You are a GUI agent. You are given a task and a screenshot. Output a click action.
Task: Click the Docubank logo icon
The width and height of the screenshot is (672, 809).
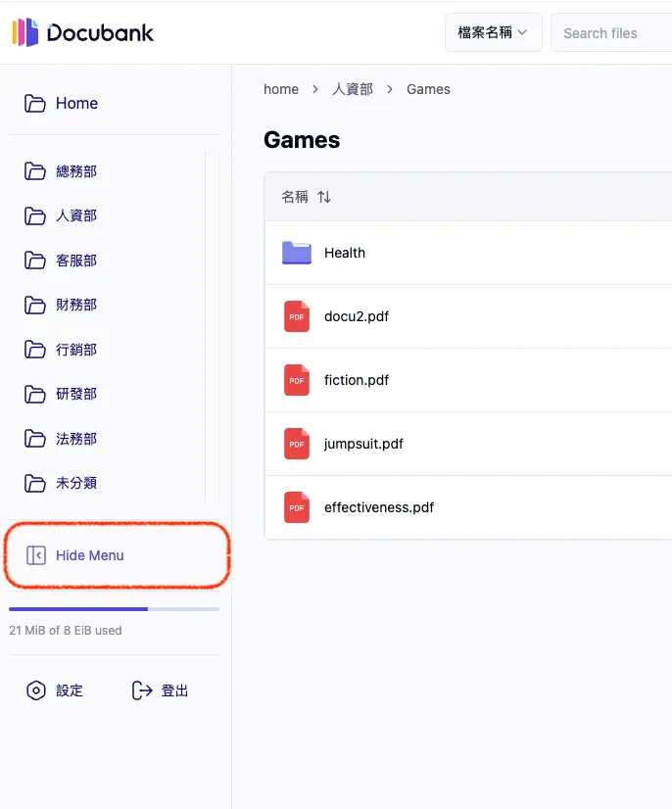[25, 32]
